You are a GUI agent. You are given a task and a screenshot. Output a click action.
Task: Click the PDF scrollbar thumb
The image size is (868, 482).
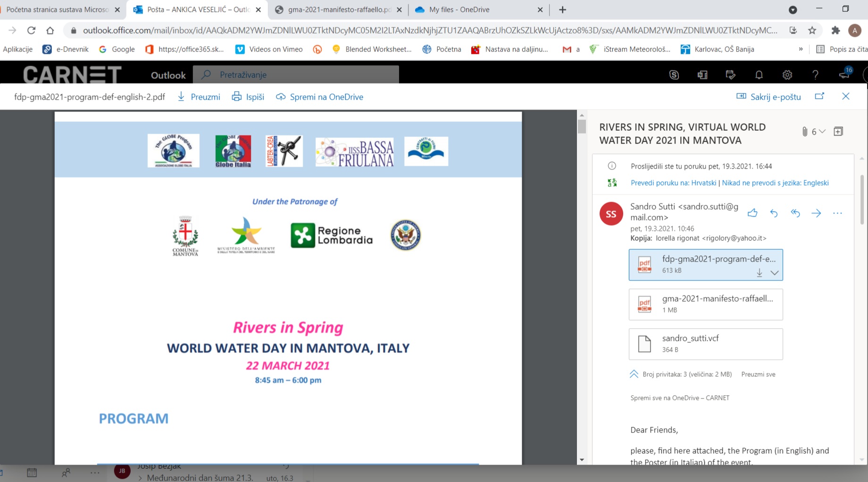coord(582,126)
